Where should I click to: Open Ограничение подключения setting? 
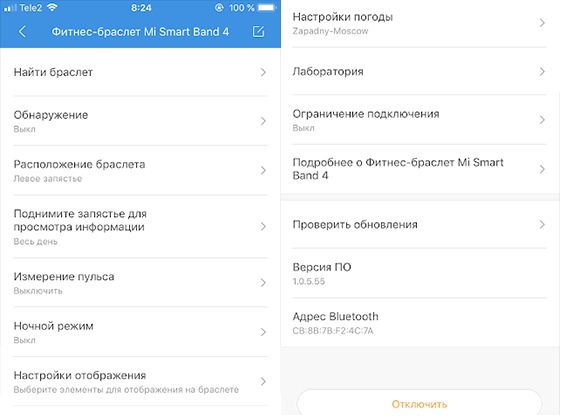pyautogui.click(x=419, y=120)
